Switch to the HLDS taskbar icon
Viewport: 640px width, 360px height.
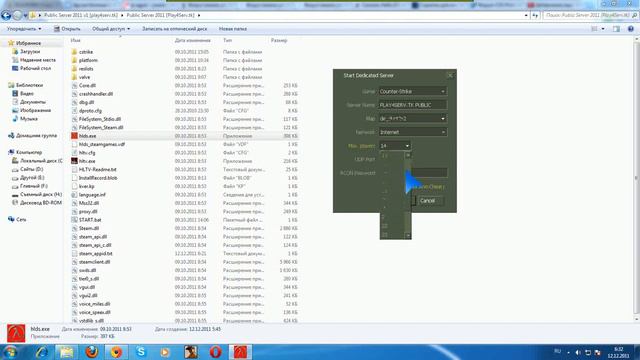pyautogui.click(x=240, y=352)
